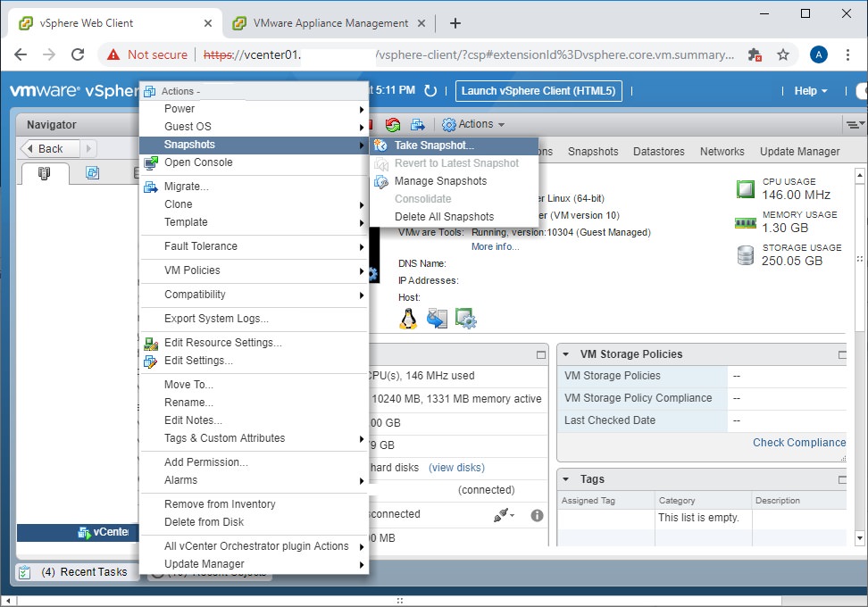Open the Chrome three-dot menu
This screenshot has width=868, height=607.
click(x=847, y=54)
